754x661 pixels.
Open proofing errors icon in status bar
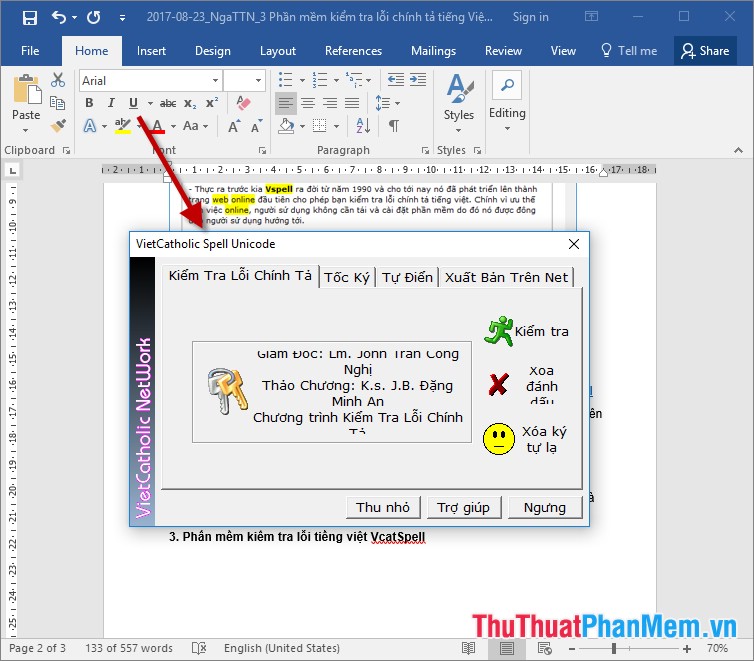coord(199,649)
